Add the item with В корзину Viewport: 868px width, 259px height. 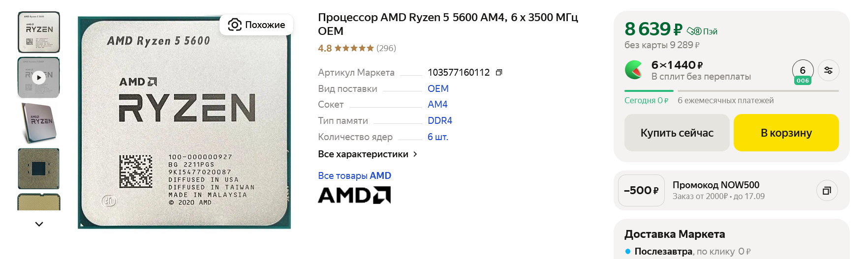pyautogui.click(x=786, y=133)
